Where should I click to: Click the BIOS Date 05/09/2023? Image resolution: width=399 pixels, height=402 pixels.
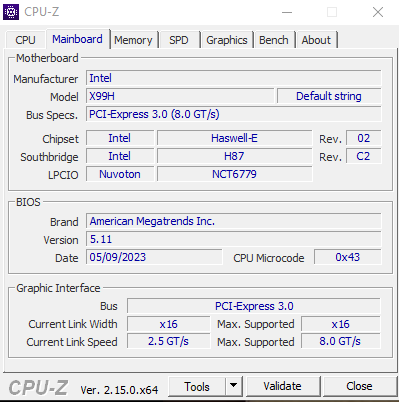click(154, 257)
